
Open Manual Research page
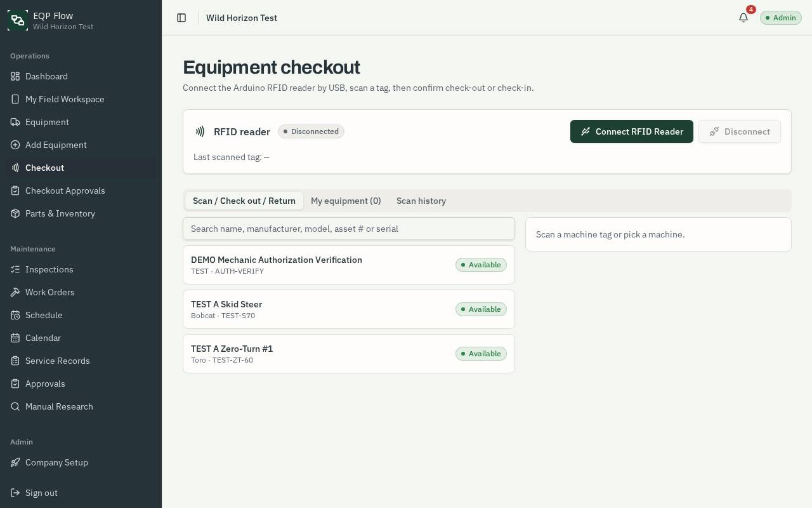click(81, 406)
